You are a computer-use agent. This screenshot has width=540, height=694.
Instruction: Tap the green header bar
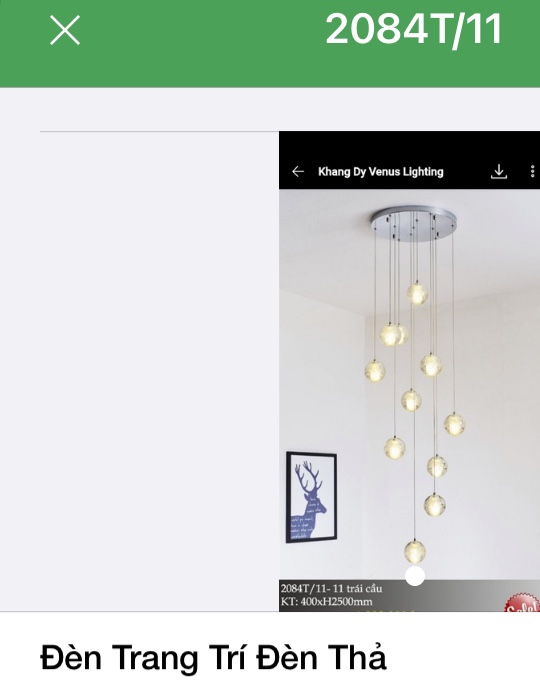click(x=270, y=43)
